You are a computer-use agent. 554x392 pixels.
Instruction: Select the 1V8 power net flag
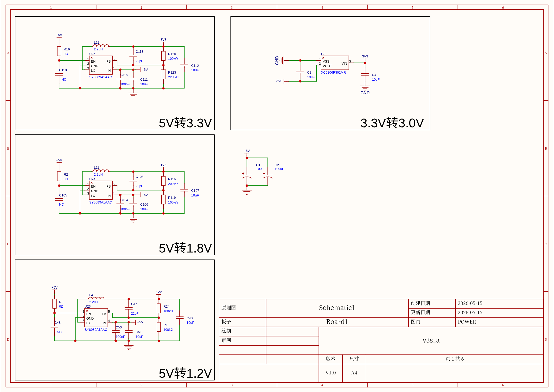click(x=163, y=165)
